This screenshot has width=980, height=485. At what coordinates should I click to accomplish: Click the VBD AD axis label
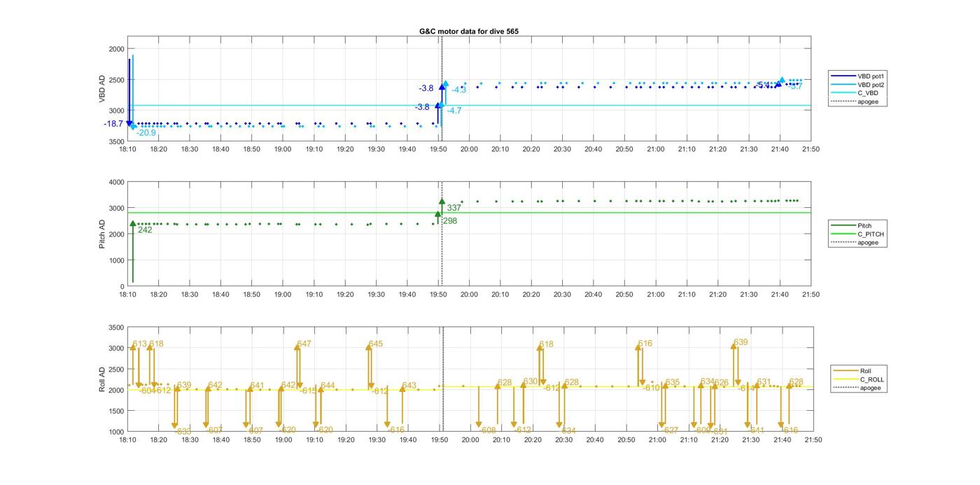102,89
